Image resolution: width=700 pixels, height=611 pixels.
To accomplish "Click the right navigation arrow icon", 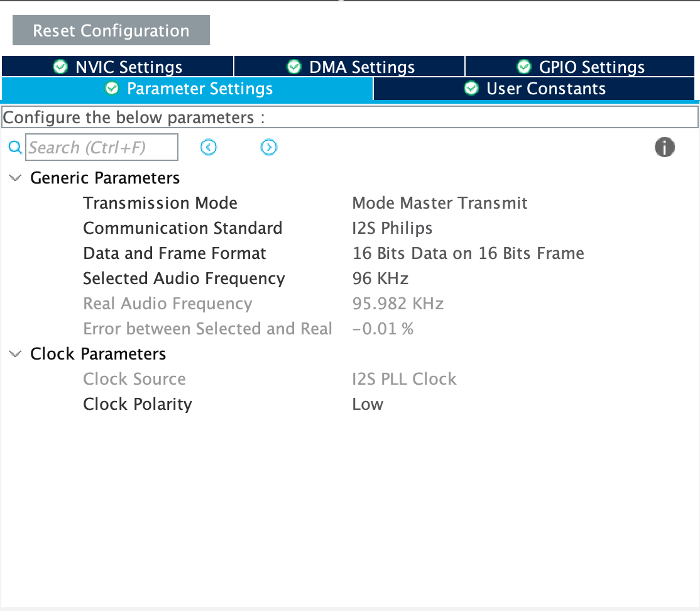I will [x=269, y=147].
